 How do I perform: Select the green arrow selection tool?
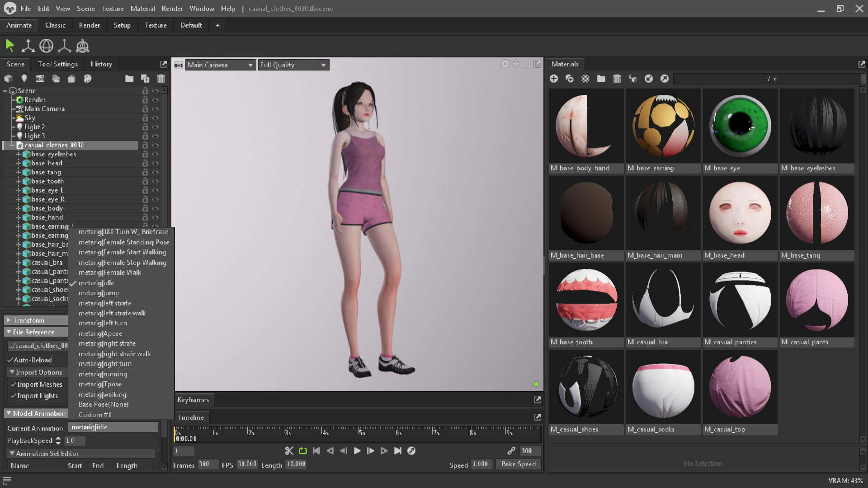click(9, 46)
